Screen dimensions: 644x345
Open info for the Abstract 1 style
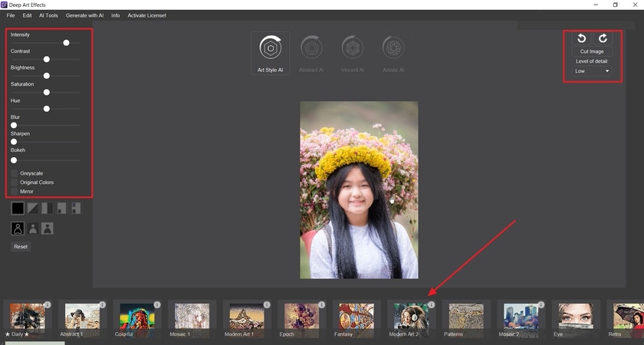102,305
